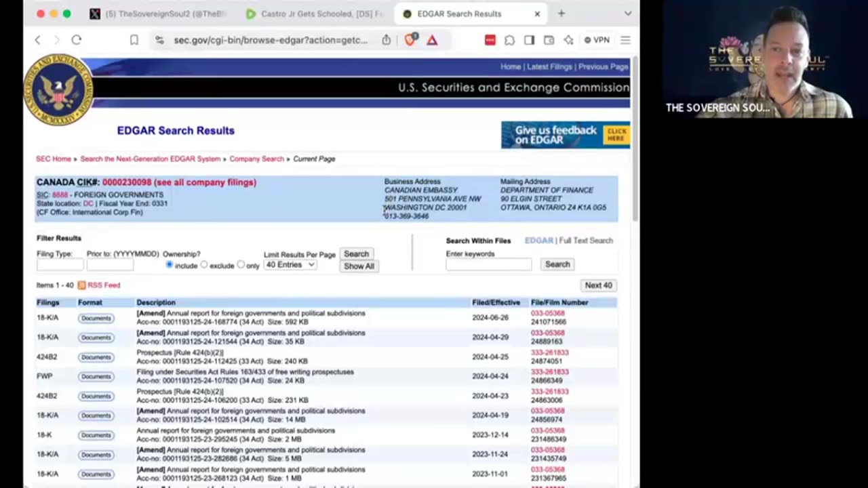Click the Filter Results Search button

pos(356,253)
